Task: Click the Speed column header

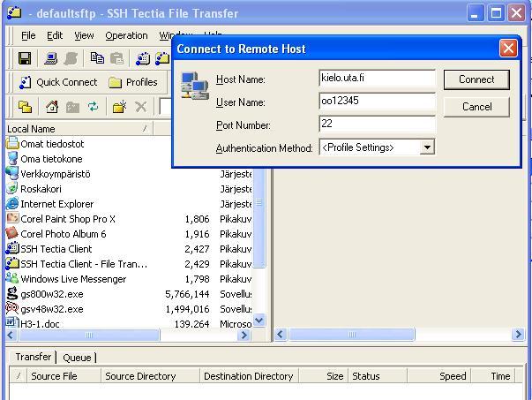Action: point(438,376)
